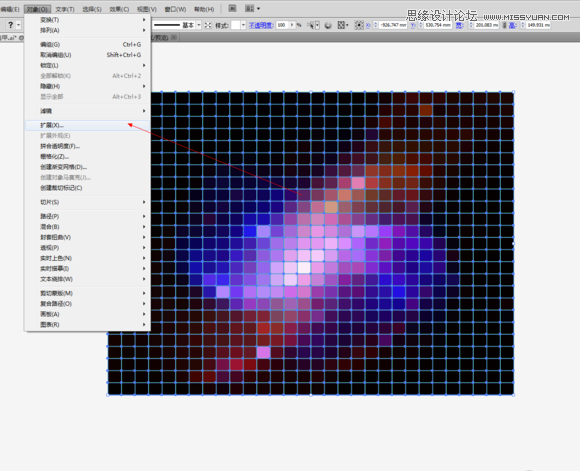This screenshot has height=471, width=580.
Task: Expand the 变换(T) submenu
Action: pos(87,20)
